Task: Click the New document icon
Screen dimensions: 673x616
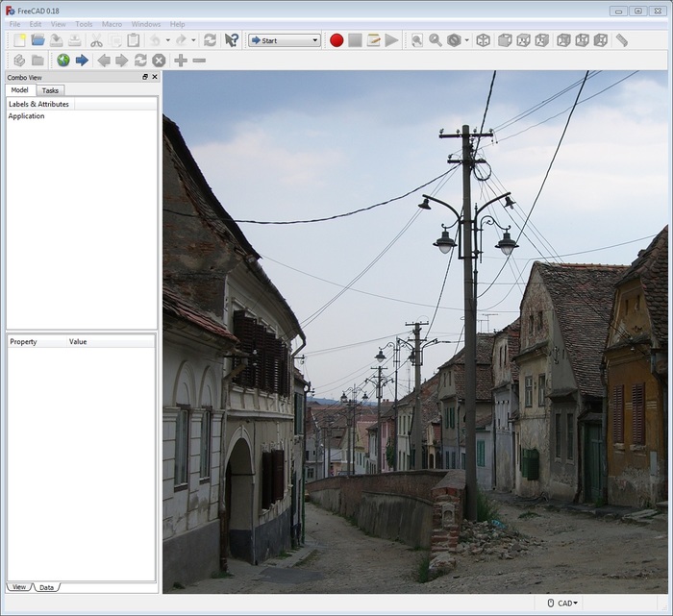Action: click(18, 40)
